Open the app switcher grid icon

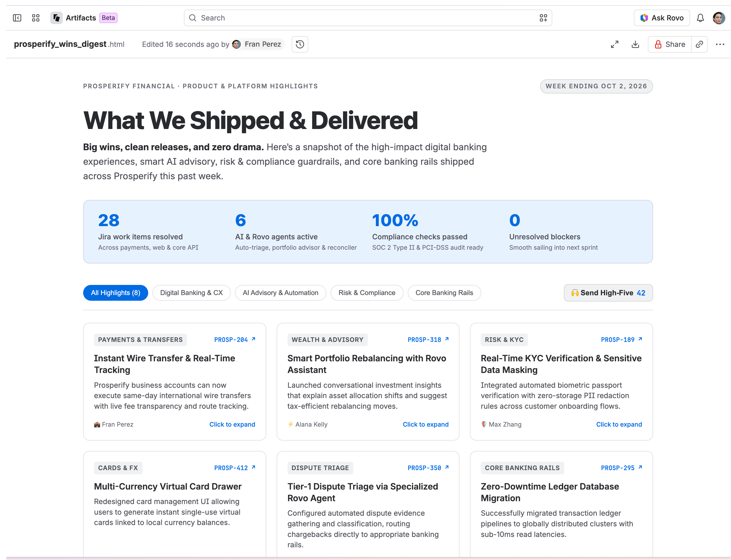pyautogui.click(x=36, y=18)
